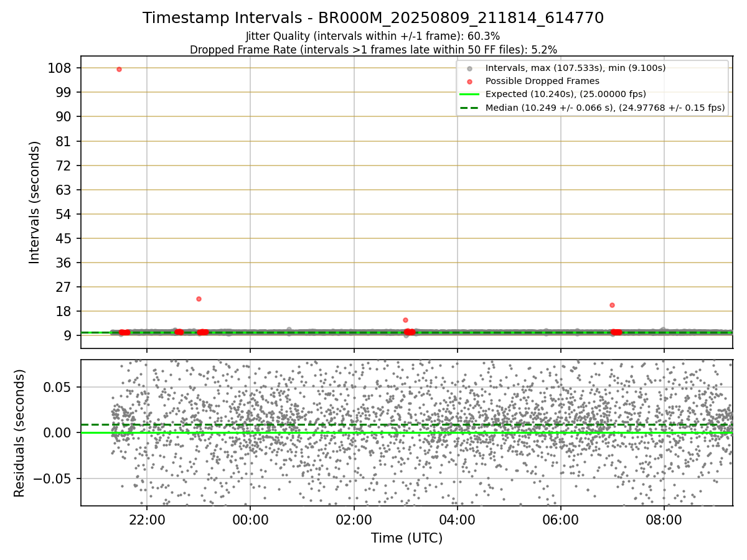Viewport: 747px width, 560px height.
Task: Click the red dropped-frame point near 23:00 at 22 seconds
Action: (199, 299)
